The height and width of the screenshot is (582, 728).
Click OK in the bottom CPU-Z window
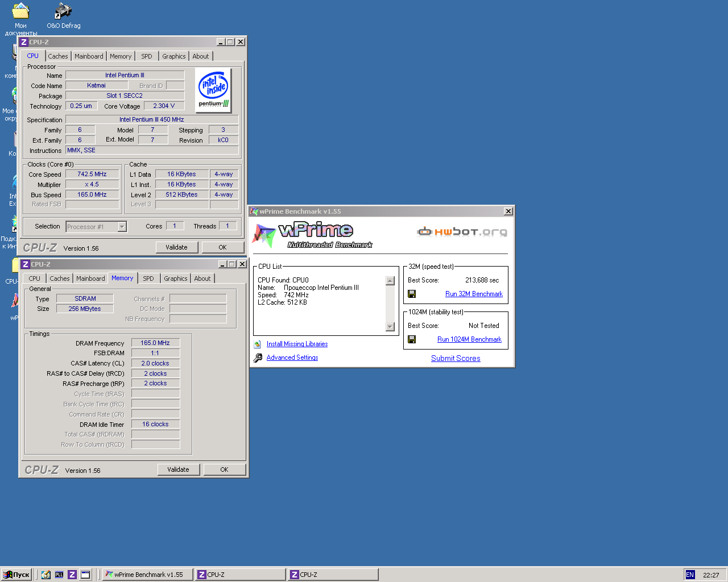(224, 469)
